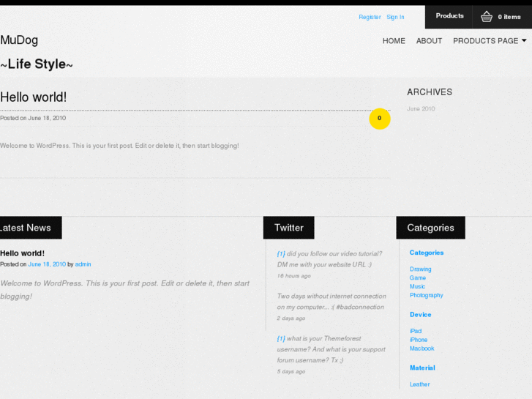Click the Register link

370,17
